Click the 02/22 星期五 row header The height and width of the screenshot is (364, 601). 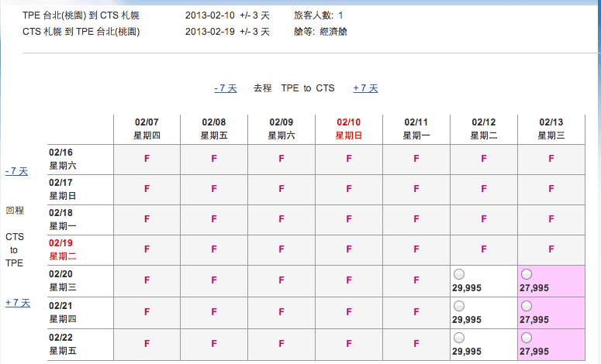tap(63, 345)
